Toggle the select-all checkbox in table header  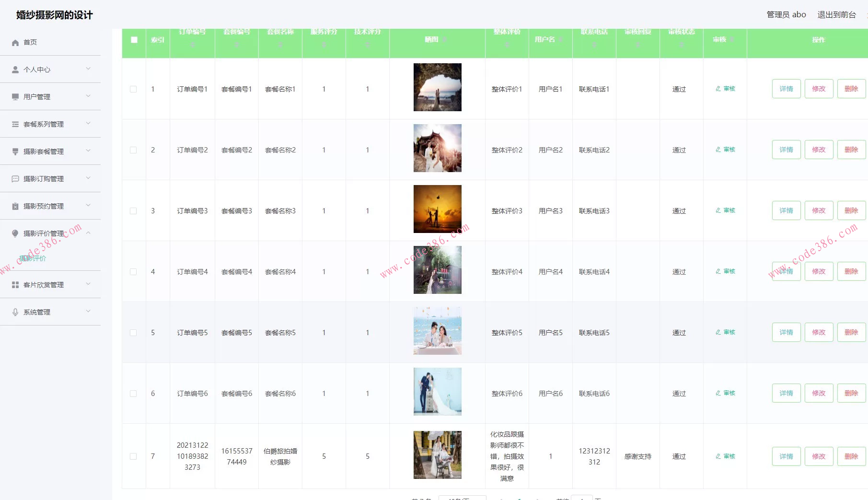point(134,40)
